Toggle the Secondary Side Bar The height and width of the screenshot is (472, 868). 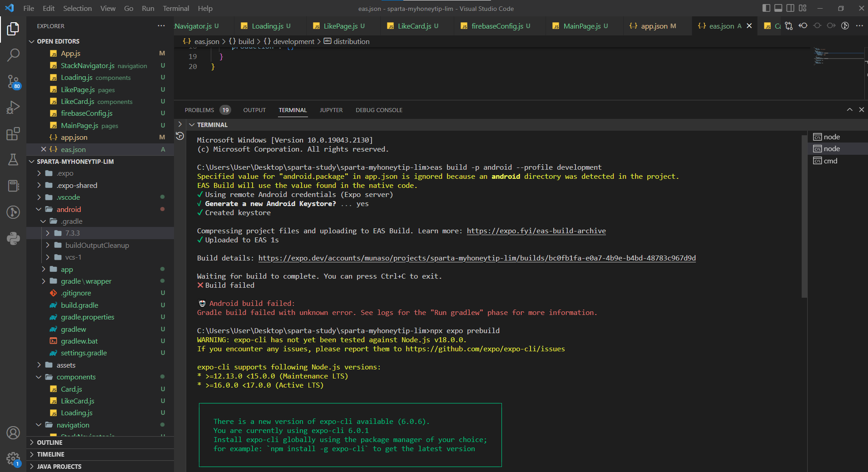pos(790,8)
